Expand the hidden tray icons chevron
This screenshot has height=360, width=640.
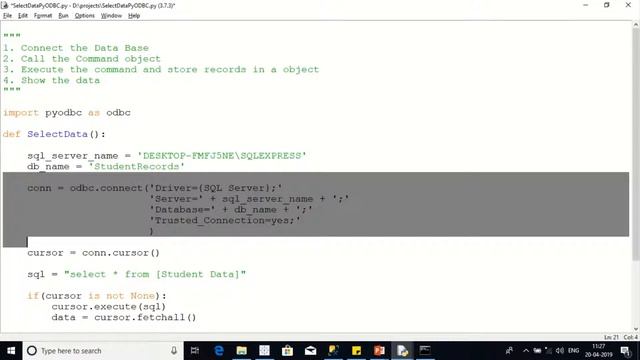(526, 351)
